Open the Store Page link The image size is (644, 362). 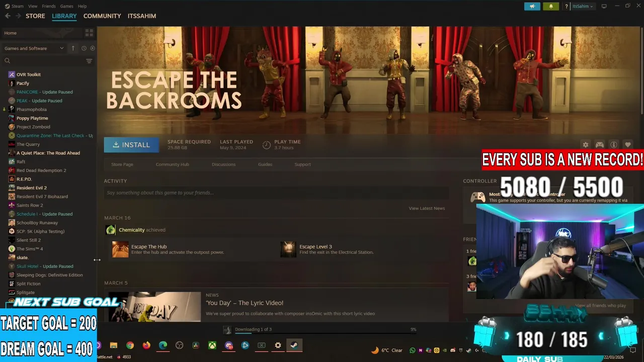(x=122, y=164)
